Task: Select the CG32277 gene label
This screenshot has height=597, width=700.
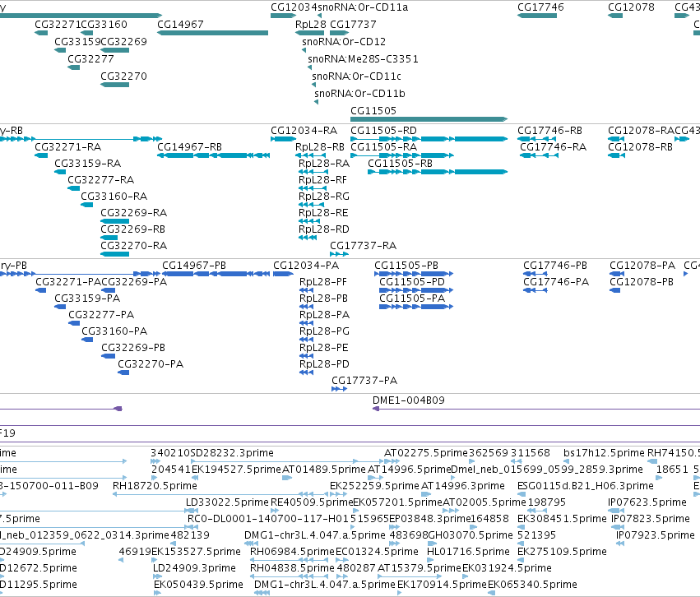Action: pos(90,59)
